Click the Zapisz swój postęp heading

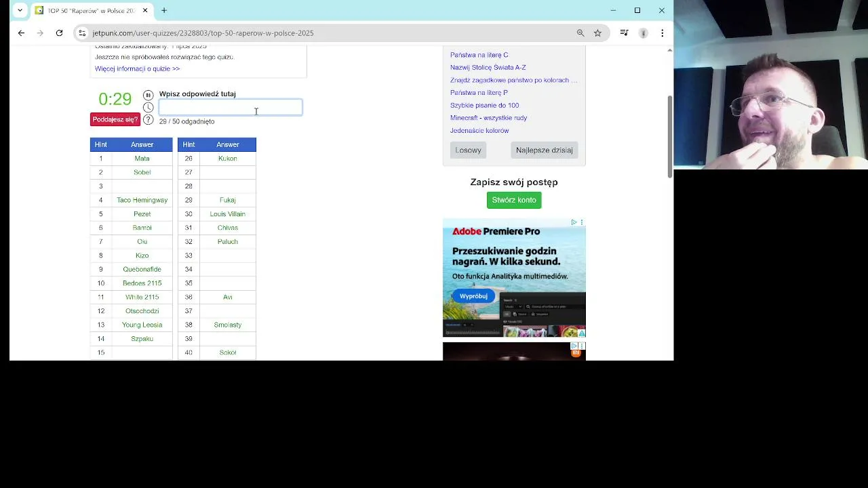pos(514,182)
